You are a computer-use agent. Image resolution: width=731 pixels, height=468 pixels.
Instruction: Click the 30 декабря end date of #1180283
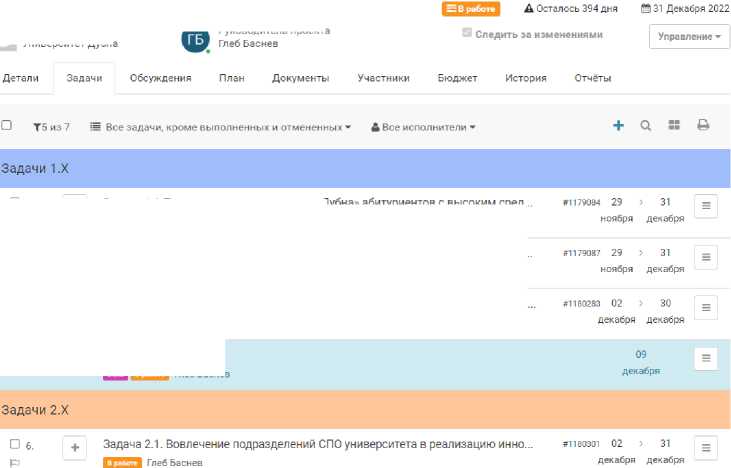click(x=665, y=311)
